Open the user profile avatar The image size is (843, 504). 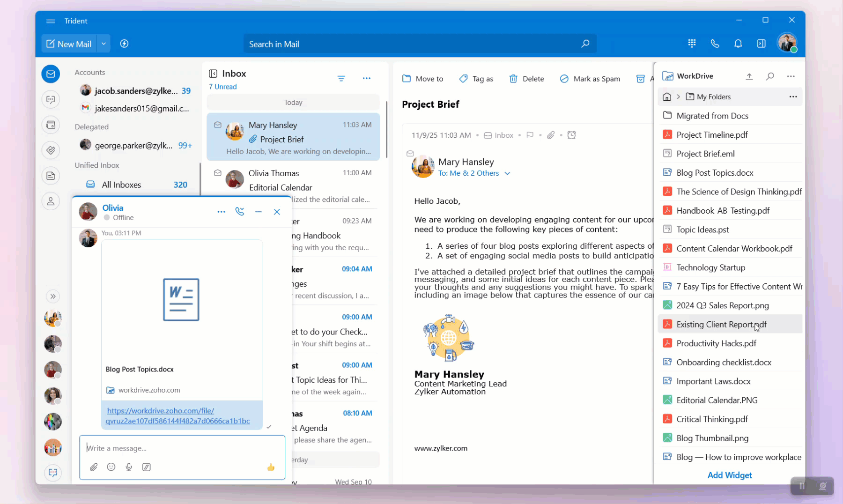pos(787,43)
